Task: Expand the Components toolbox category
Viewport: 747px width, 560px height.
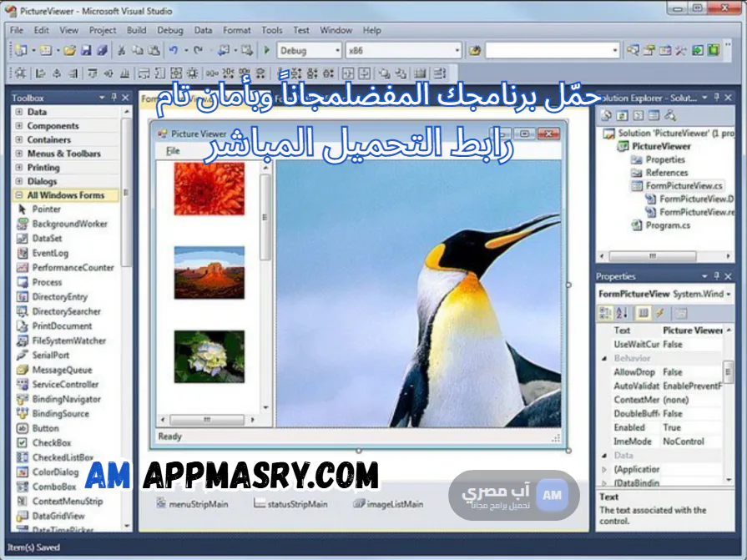Action: click(19, 126)
